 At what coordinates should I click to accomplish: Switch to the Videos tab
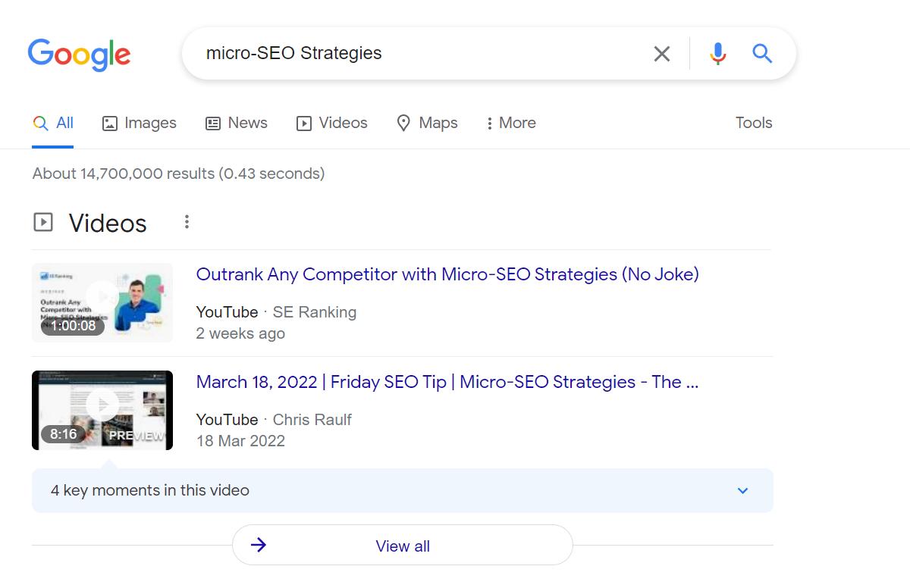[x=332, y=123]
